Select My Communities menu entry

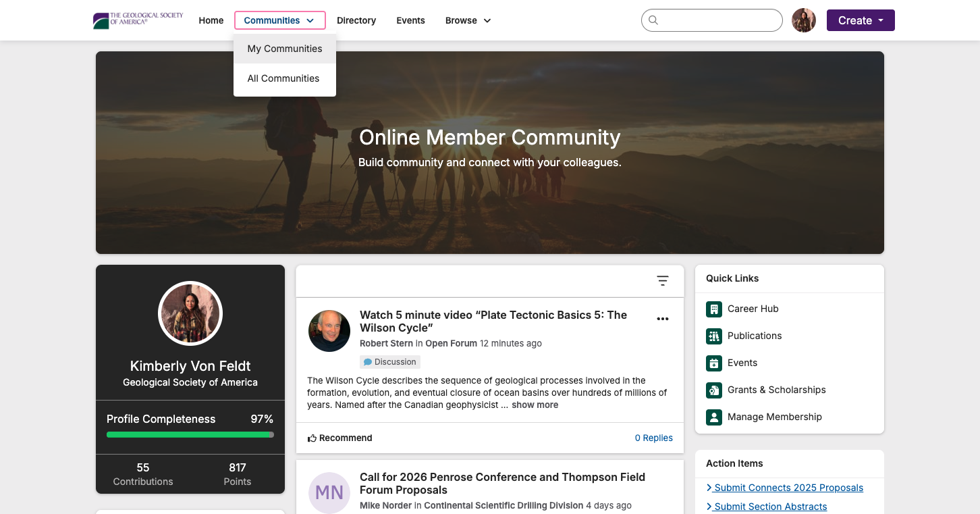click(x=285, y=49)
